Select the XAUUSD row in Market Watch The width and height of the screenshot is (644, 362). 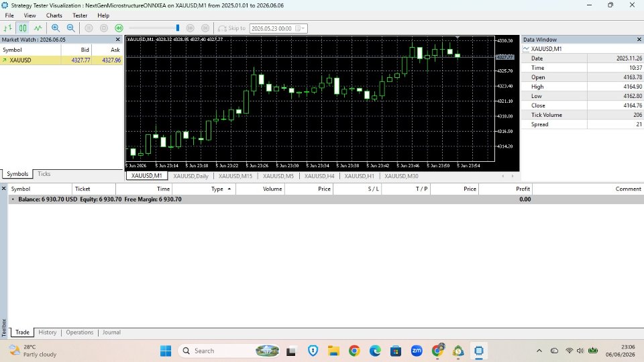(x=61, y=60)
